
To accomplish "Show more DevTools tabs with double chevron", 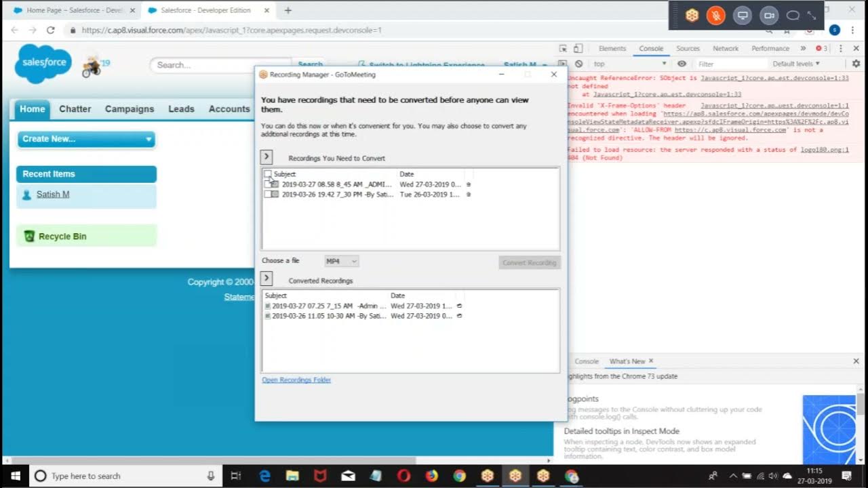I will point(803,48).
